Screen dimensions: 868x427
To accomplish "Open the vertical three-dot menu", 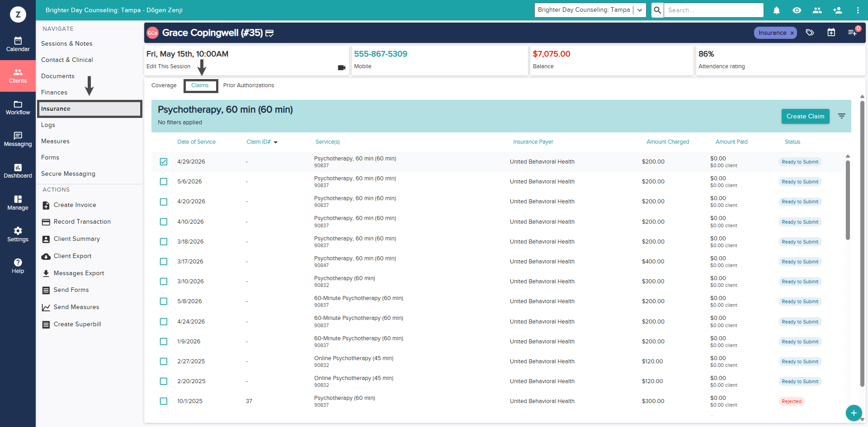I will click(858, 10).
